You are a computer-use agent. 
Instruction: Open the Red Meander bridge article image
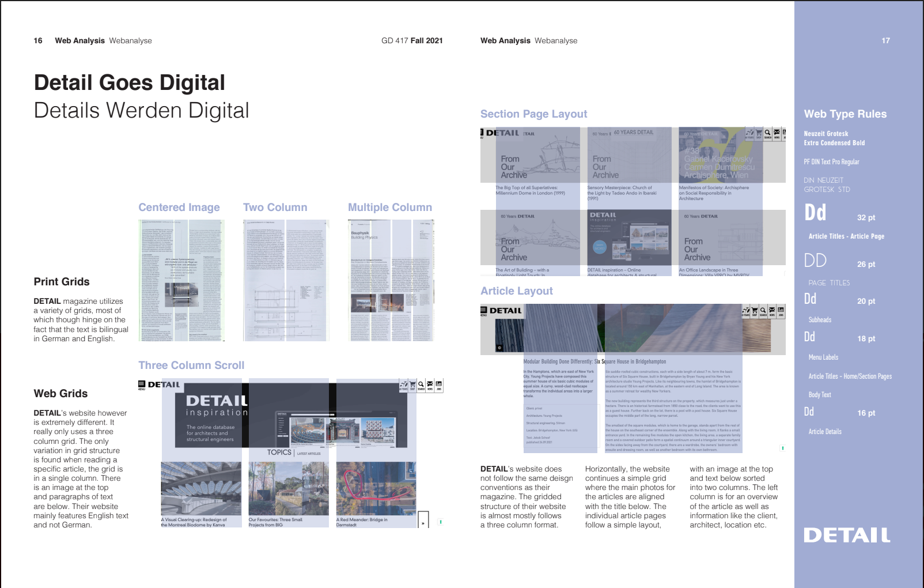(376, 488)
